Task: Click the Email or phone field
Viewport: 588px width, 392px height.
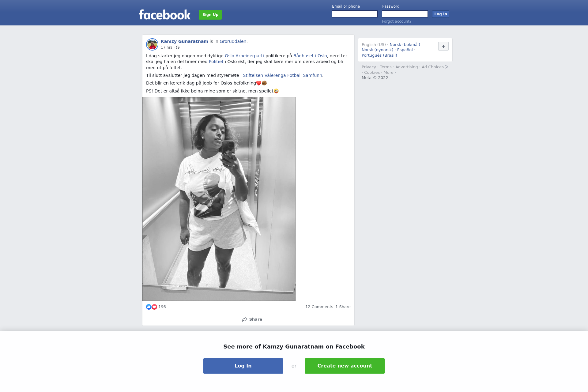Action: [355, 14]
